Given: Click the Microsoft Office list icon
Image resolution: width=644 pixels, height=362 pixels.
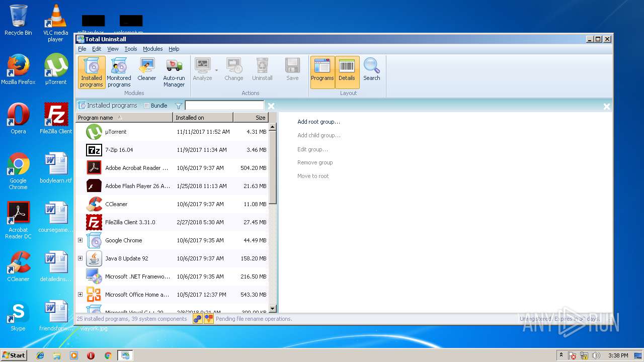Looking at the screenshot, I should click(94, 295).
